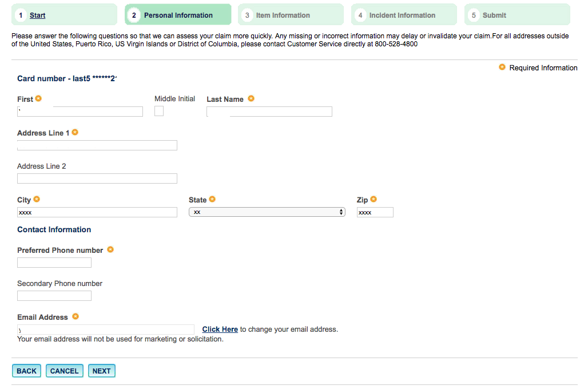
Task: Click Here link to change email
Action: point(220,330)
